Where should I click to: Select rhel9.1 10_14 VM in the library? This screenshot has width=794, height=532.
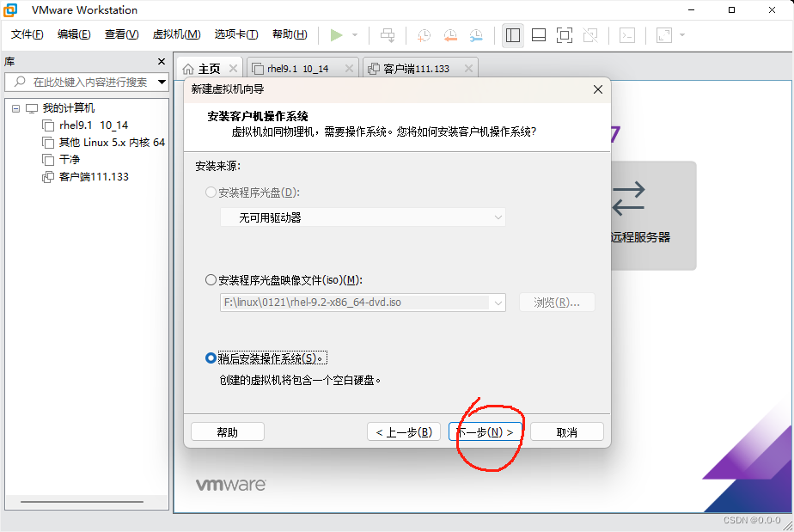point(93,125)
